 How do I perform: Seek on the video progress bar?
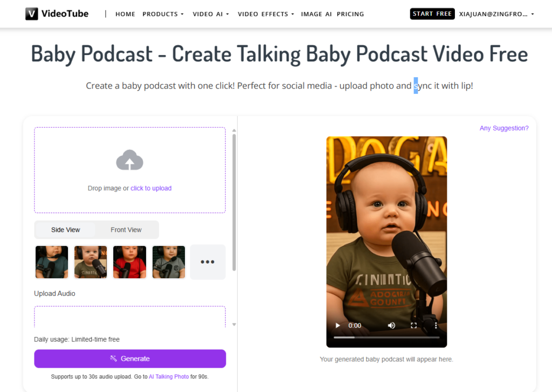pos(387,338)
